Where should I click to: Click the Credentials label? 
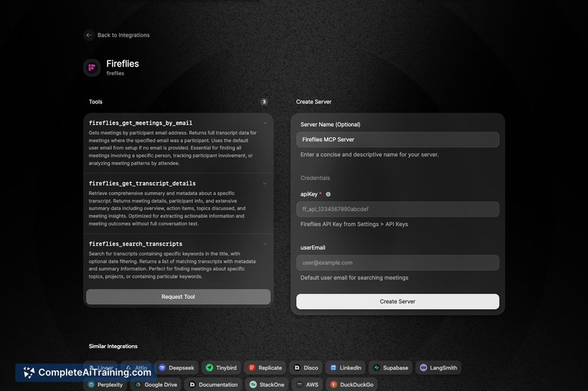click(315, 178)
